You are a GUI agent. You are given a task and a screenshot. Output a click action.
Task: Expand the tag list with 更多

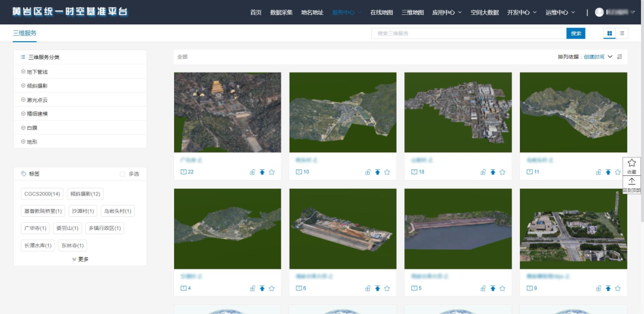click(80, 259)
